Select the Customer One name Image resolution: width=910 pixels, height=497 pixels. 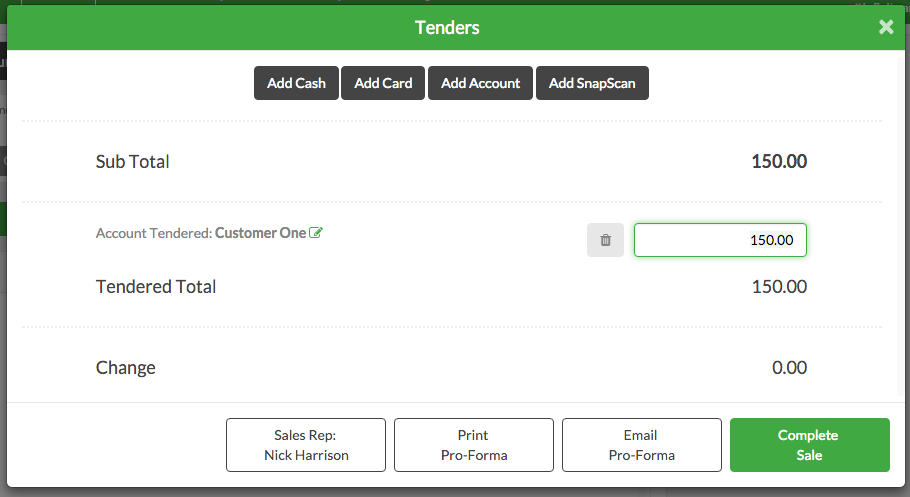click(x=260, y=233)
